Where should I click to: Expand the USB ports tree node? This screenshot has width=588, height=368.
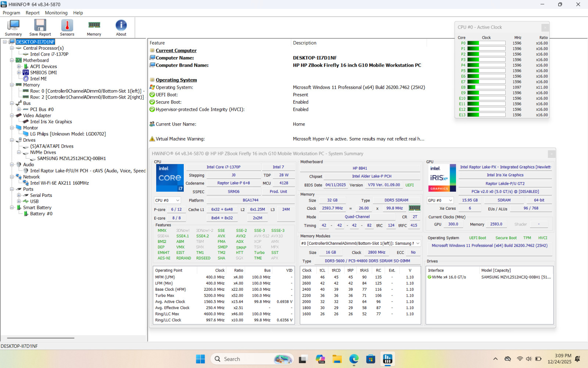click(19, 201)
